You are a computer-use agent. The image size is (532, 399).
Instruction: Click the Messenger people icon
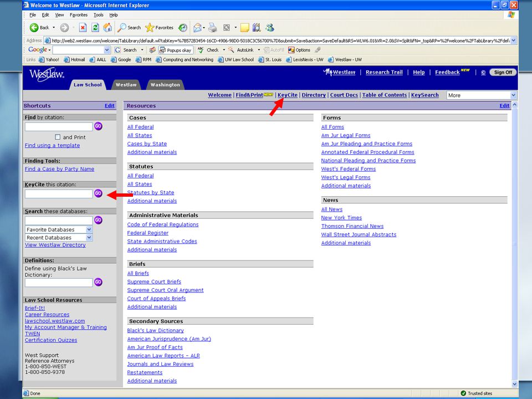pyautogui.click(x=270, y=28)
